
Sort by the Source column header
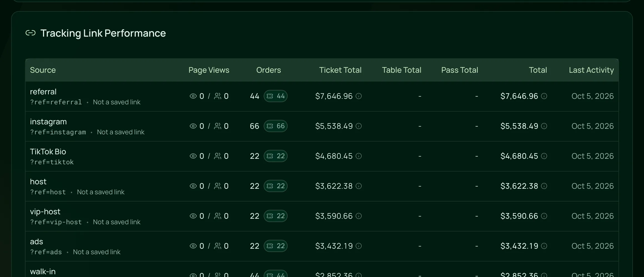click(x=43, y=70)
